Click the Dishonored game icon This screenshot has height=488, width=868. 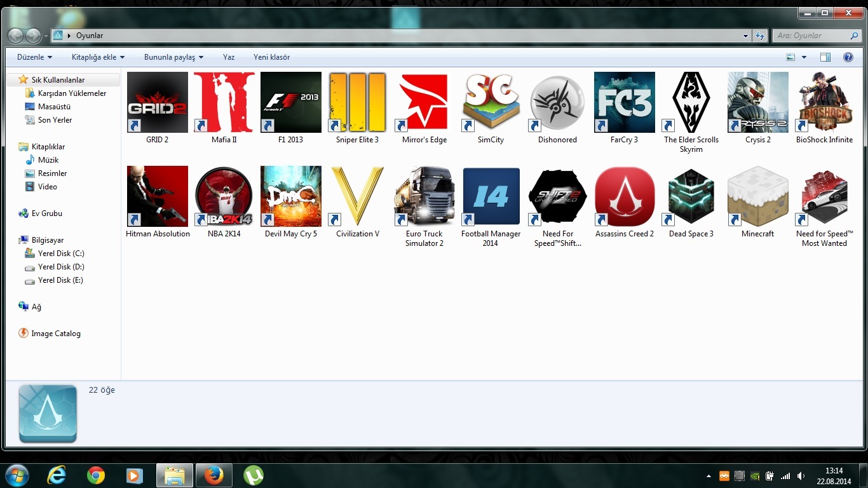pos(558,102)
